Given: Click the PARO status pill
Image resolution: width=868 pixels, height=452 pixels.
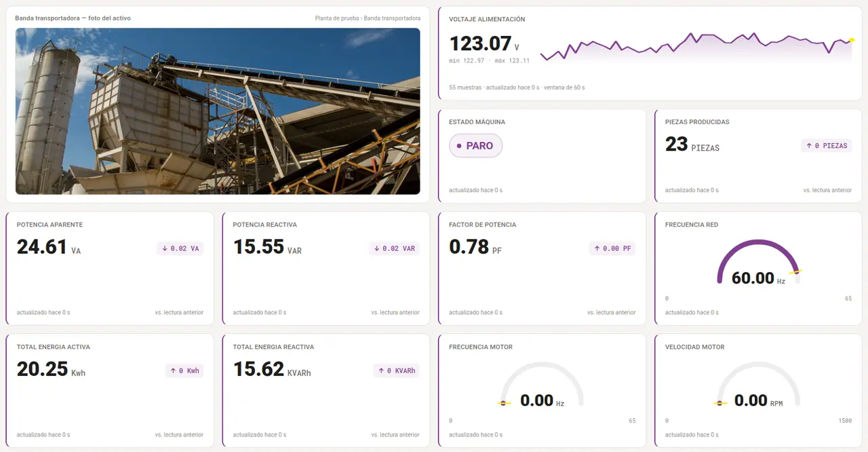Looking at the screenshot, I should click(x=475, y=146).
